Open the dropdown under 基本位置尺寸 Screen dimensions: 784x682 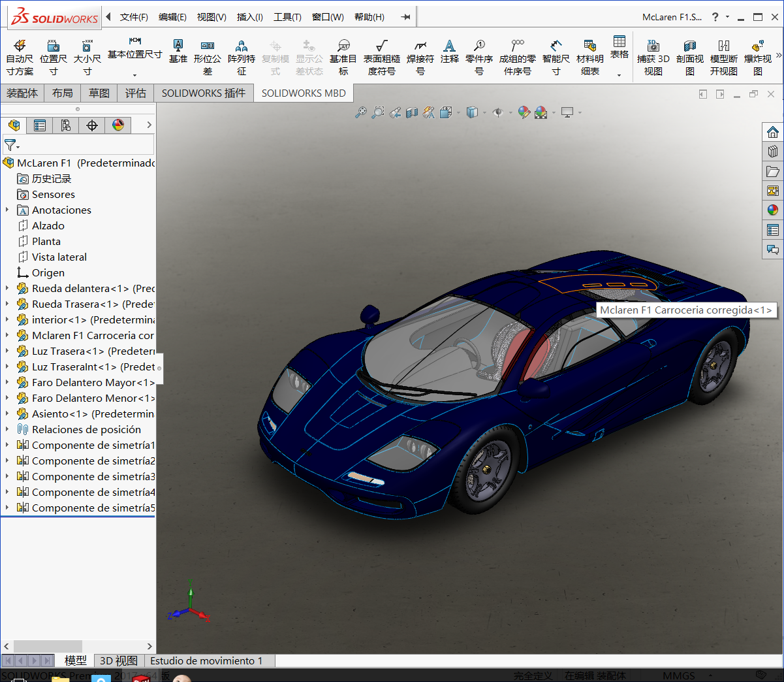134,75
